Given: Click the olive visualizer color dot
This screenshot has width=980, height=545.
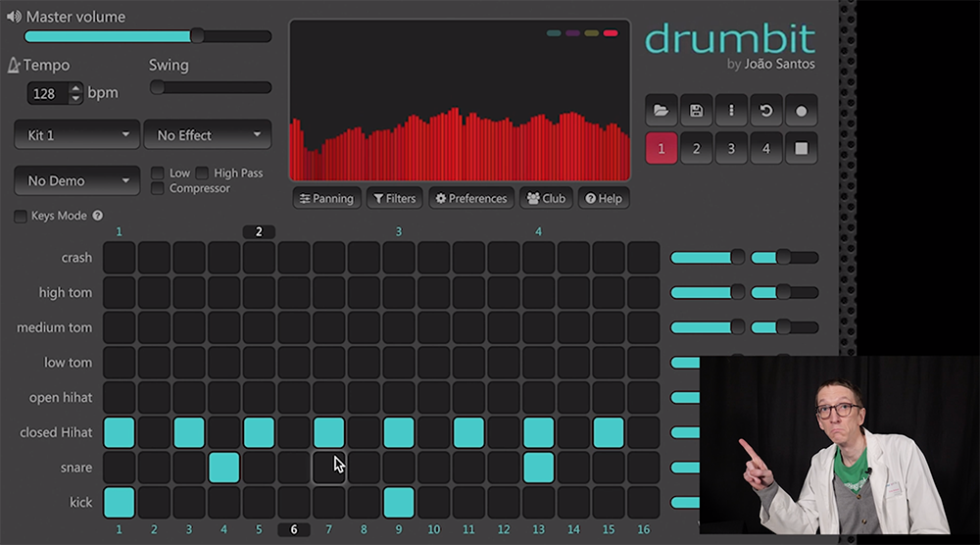Looking at the screenshot, I should pyautogui.click(x=592, y=33).
